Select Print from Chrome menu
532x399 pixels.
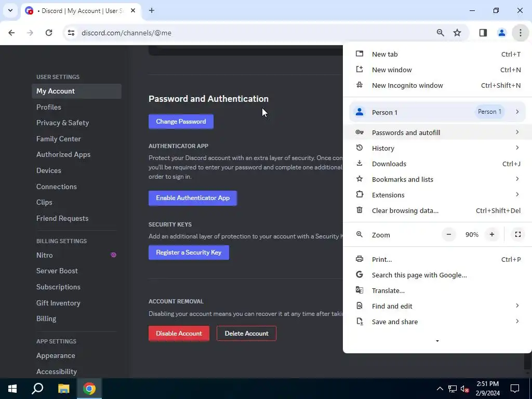click(x=437, y=259)
